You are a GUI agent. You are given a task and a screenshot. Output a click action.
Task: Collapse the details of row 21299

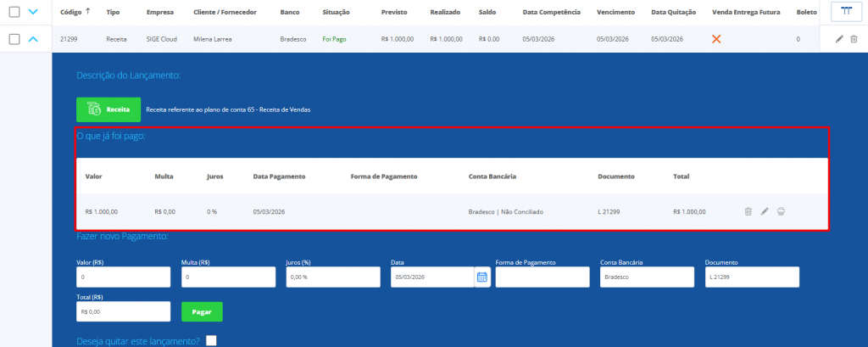click(x=33, y=39)
